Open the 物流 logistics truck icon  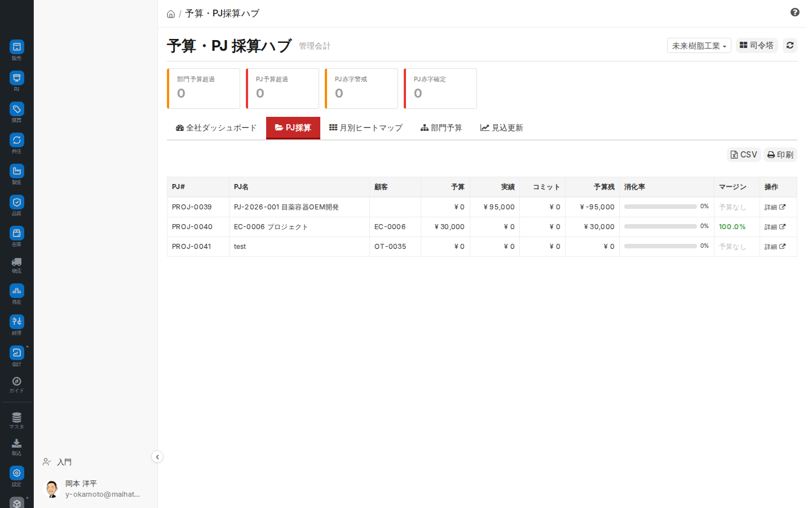click(x=17, y=262)
